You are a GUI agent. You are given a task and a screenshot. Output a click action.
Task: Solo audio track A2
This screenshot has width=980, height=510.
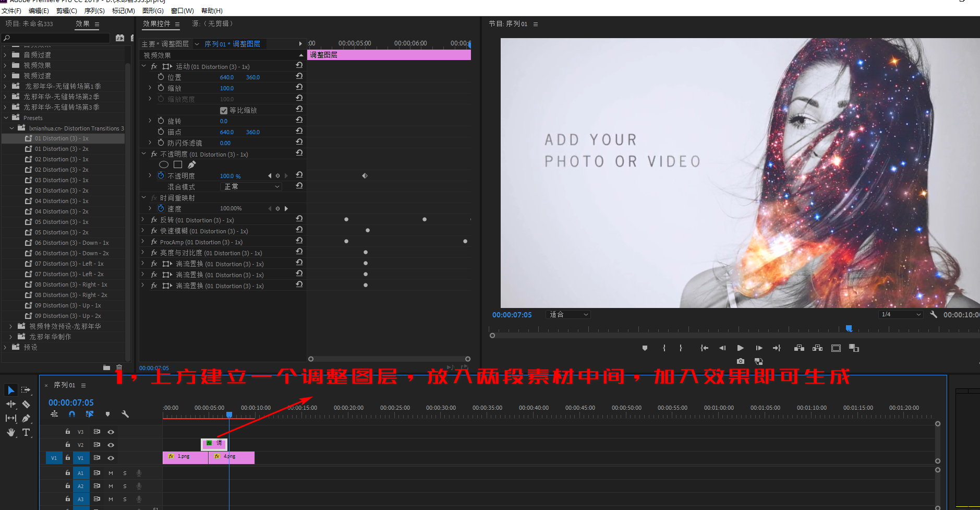point(125,486)
